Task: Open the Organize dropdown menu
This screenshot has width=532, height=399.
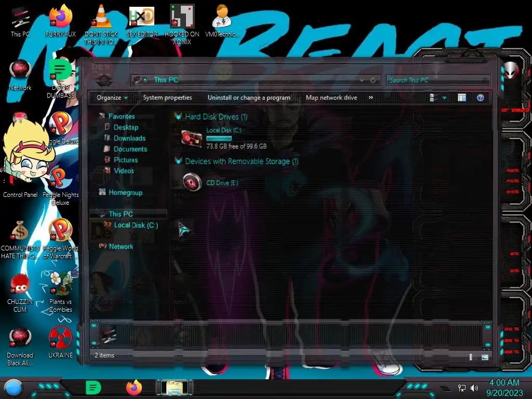Action: click(x=112, y=98)
